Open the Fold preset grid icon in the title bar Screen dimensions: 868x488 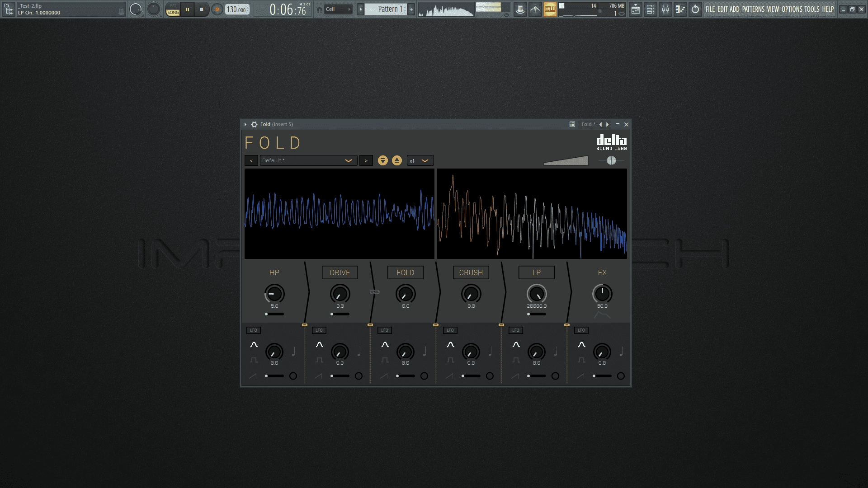(x=572, y=124)
